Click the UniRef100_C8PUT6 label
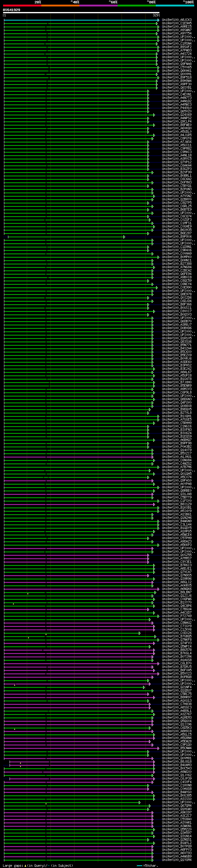This screenshot has width=197, height=868. point(177,138)
